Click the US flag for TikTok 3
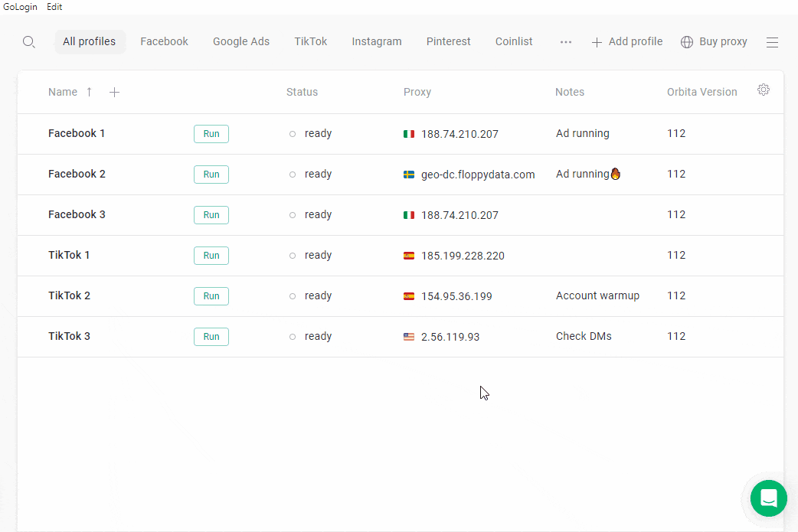Image resolution: width=798 pixels, height=532 pixels. (409, 337)
